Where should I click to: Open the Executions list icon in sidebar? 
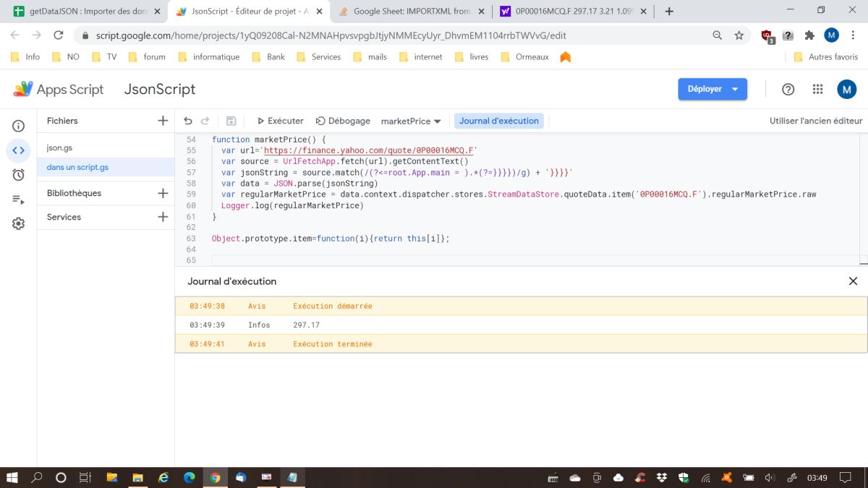[19, 200]
